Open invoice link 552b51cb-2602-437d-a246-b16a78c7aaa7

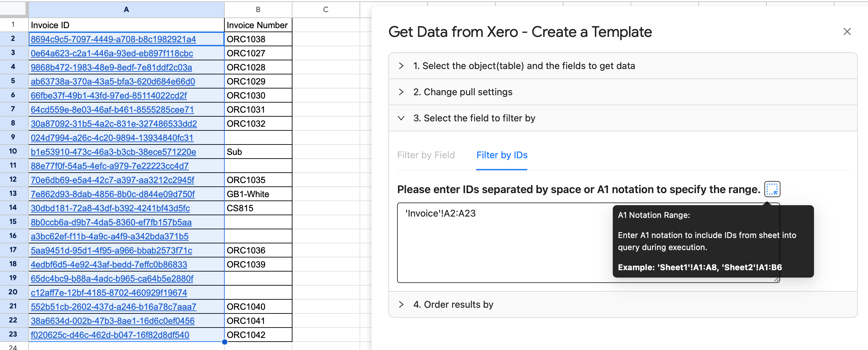(x=114, y=307)
